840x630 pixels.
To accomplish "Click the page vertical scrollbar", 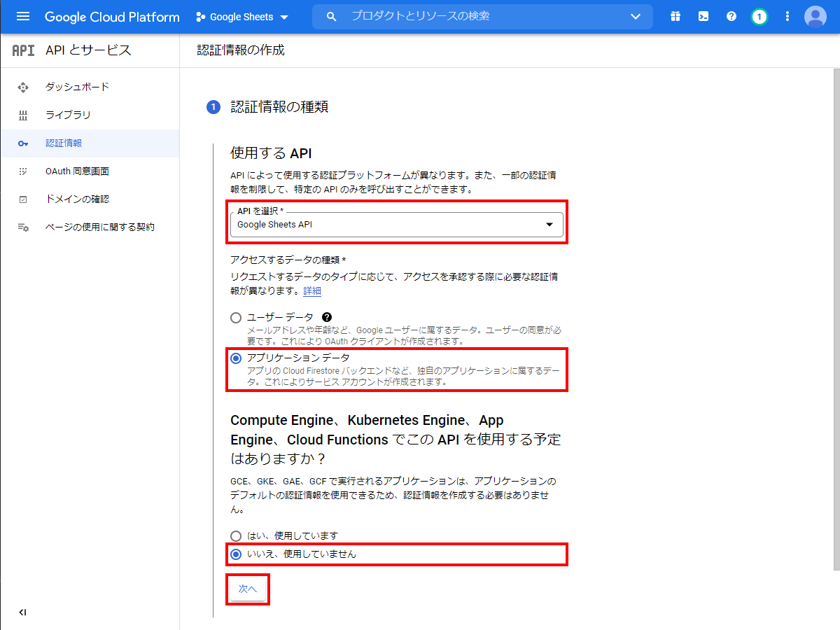I will click(836, 318).
